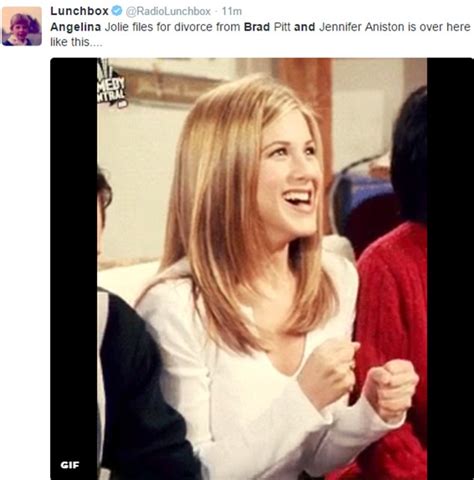Open the tweet via 11m timestamp
Screen dimensions: 474x480
[232, 11]
